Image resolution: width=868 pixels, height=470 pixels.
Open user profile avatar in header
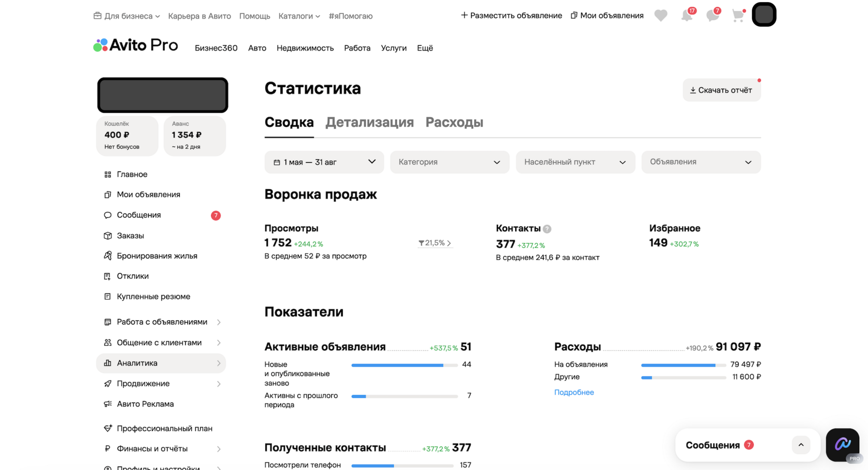click(764, 14)
